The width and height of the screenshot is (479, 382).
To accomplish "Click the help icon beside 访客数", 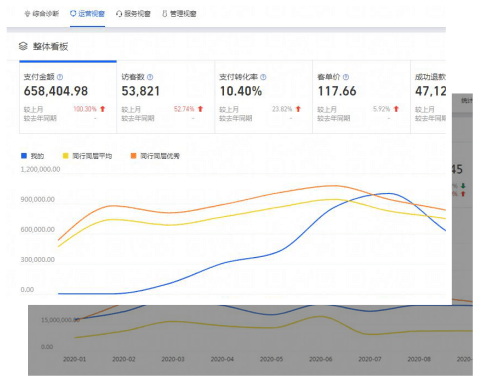I will tap(150, 77).
